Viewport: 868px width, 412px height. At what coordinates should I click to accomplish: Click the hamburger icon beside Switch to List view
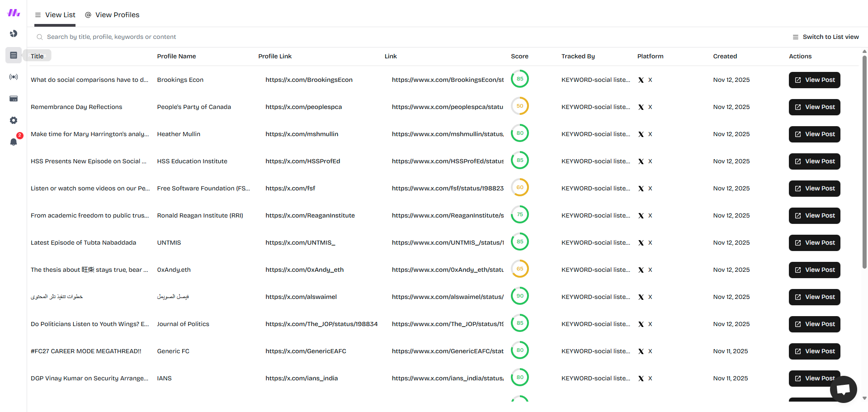[796, 37]
